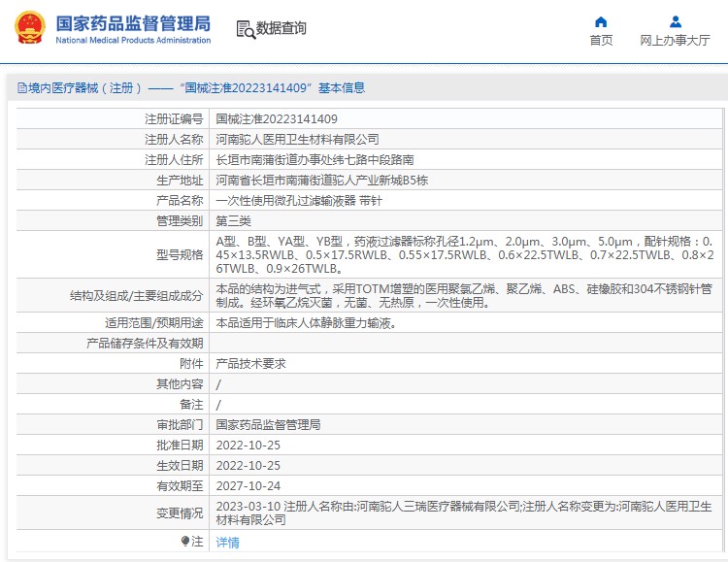Open the 数据查询 search document icon
Image resolution: width=728 pixels, height=562 pixels.
tap(247, 29)
